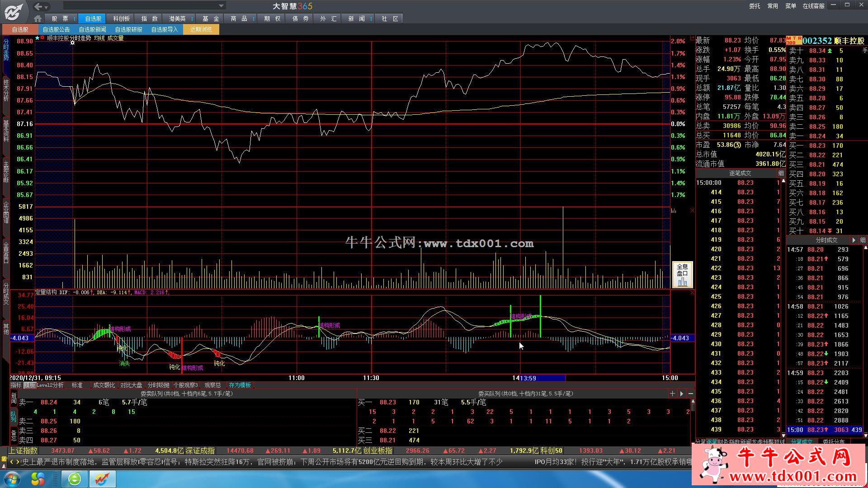Click the 委托 link in title bar

755,6
